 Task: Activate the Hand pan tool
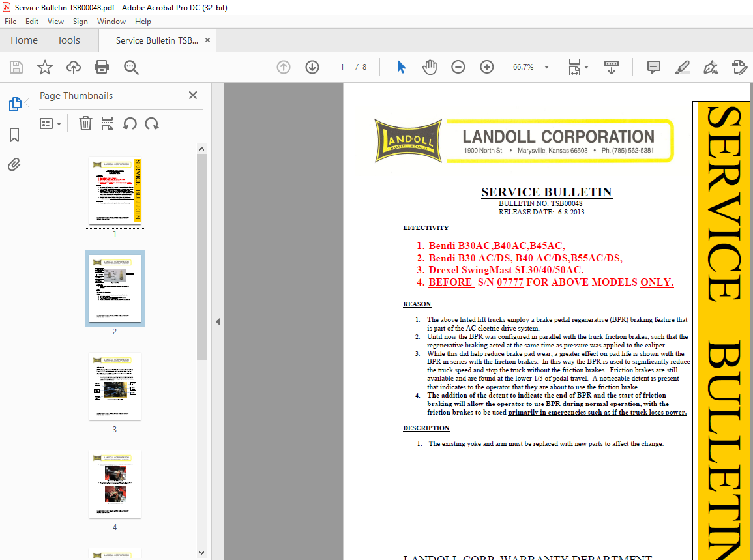(430, 67)
